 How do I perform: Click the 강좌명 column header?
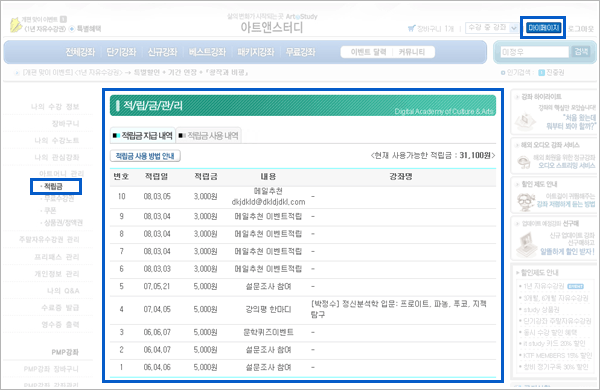[x=401, y=176]
